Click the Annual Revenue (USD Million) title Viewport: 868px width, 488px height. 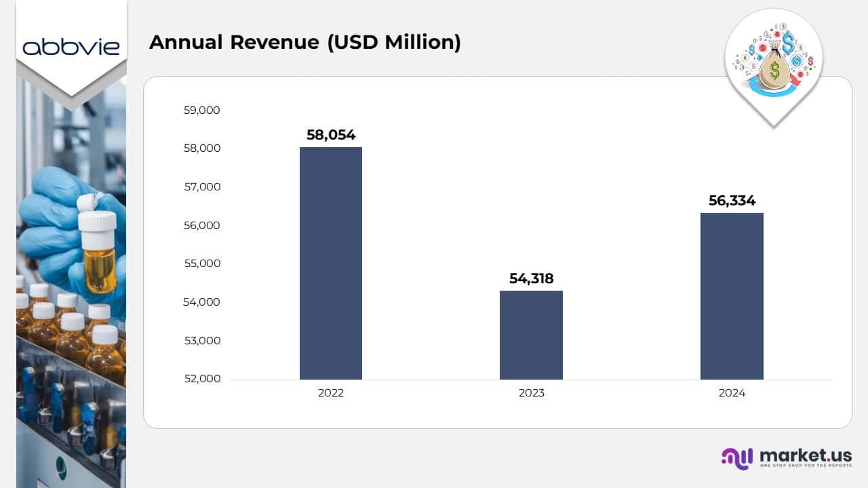[x=306, y=42]
